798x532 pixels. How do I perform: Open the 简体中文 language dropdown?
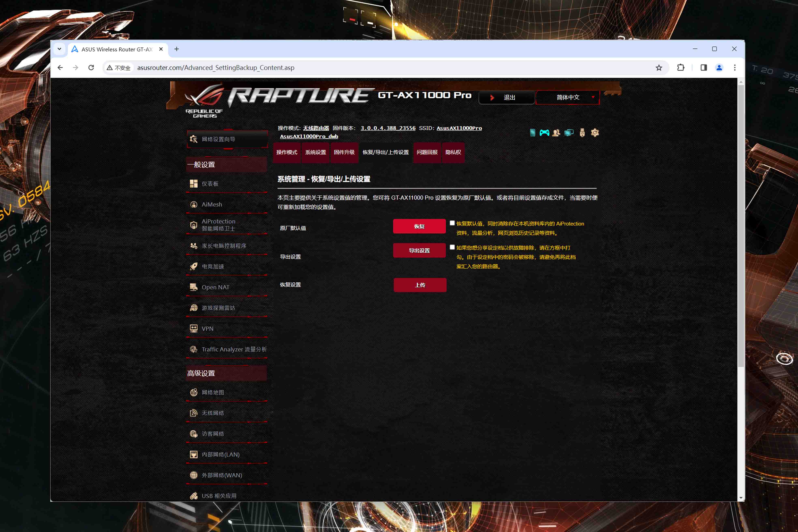pyautogui.click(x=567, y=97)
